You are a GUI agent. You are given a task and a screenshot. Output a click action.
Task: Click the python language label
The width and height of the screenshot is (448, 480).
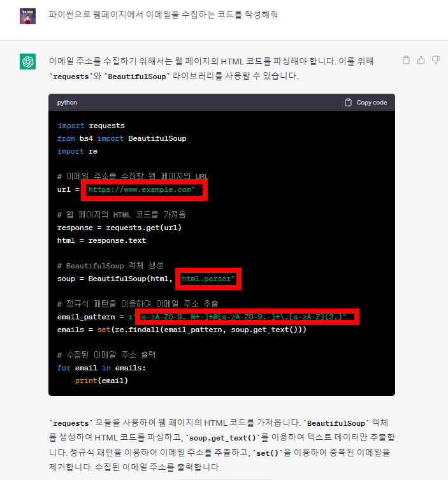67,103
